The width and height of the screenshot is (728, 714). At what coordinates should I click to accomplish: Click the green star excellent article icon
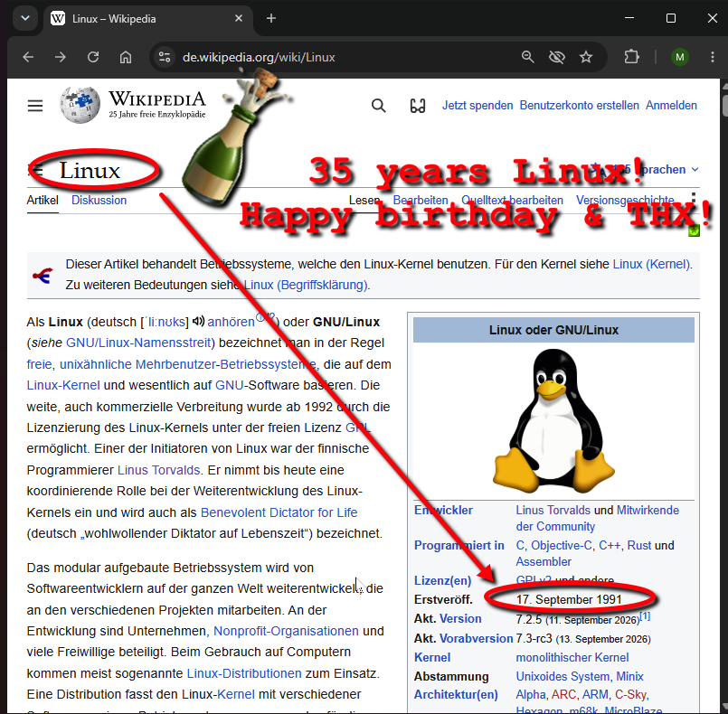click(x=694, y=230)
